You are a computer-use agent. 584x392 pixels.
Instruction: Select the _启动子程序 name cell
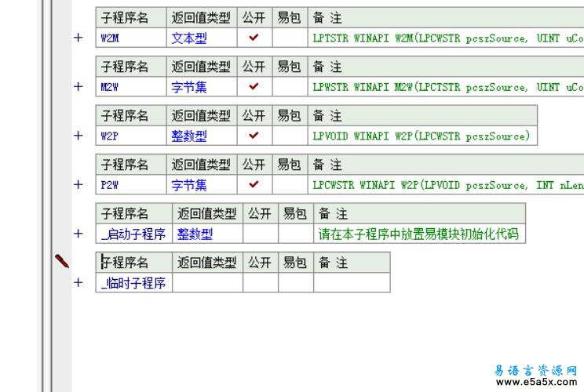click(133, 234)
